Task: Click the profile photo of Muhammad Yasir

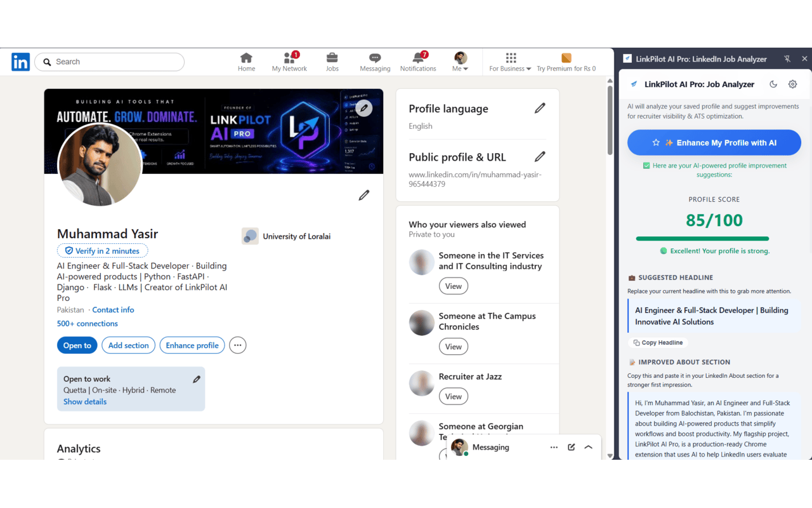Action: [100, 164]
